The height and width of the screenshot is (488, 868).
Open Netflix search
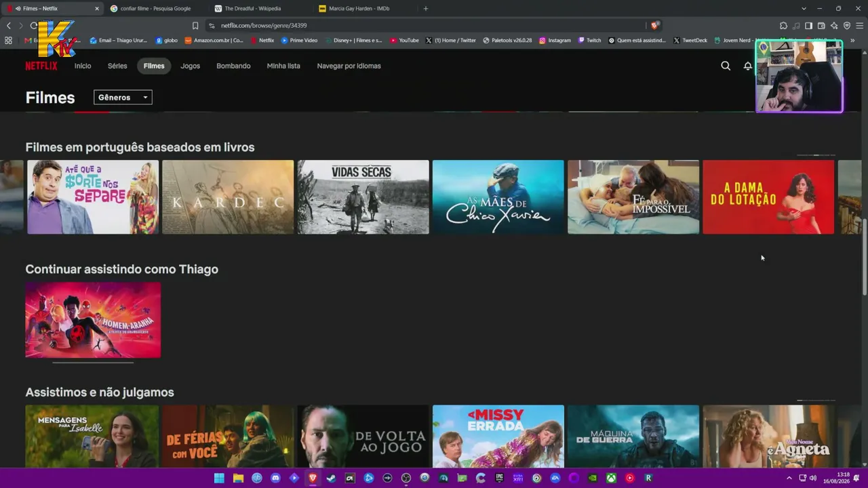click(726, 66)
